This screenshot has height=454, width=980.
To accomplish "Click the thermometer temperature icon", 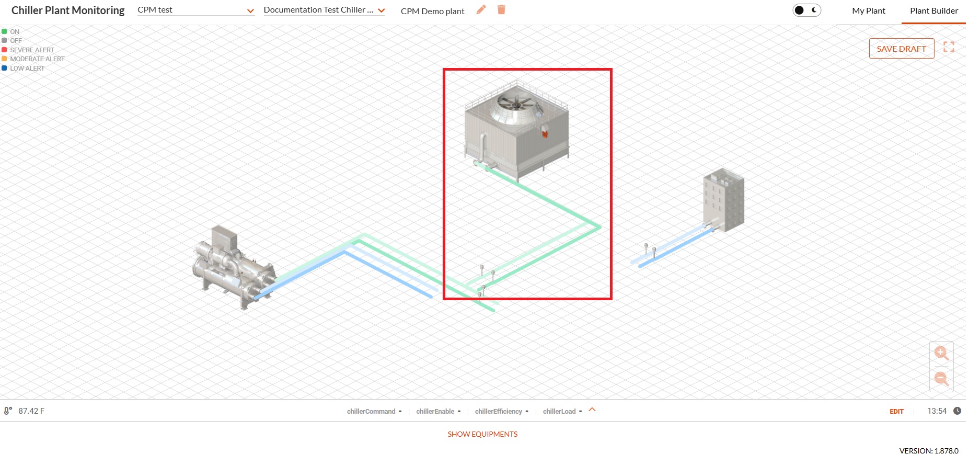I will pos(8,411).
